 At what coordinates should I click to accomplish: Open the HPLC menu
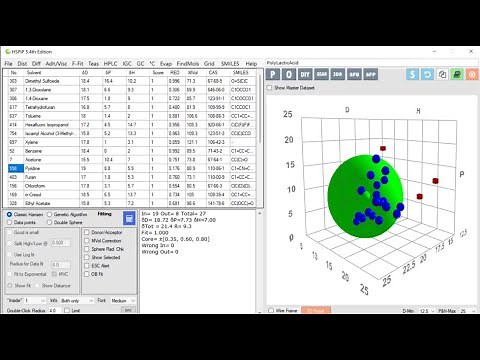[x=110, y=64]
